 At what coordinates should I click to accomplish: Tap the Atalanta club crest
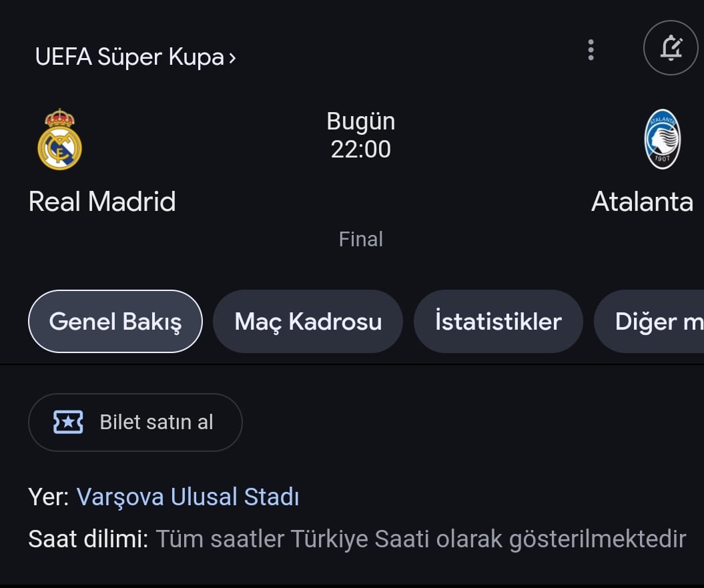click(661, 139)
